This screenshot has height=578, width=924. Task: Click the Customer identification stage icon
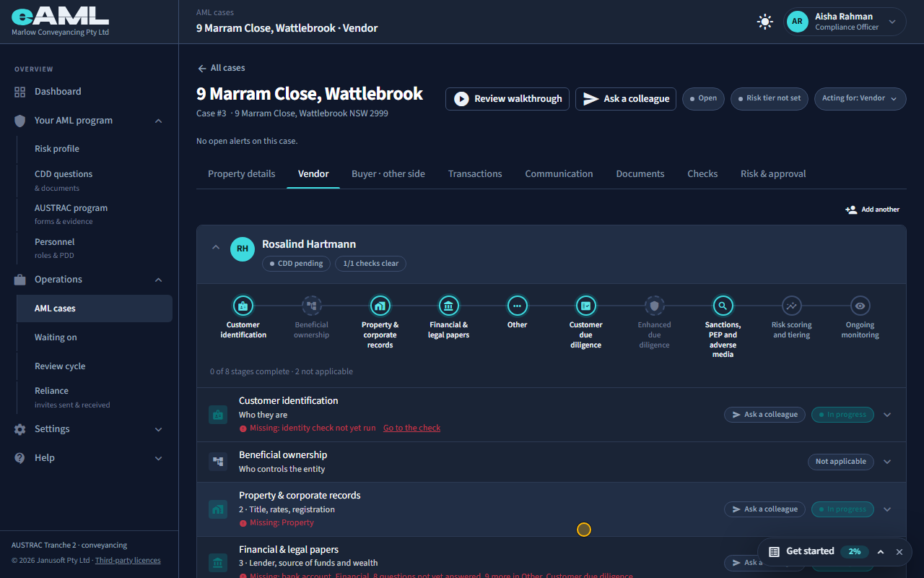click(243, 306)
